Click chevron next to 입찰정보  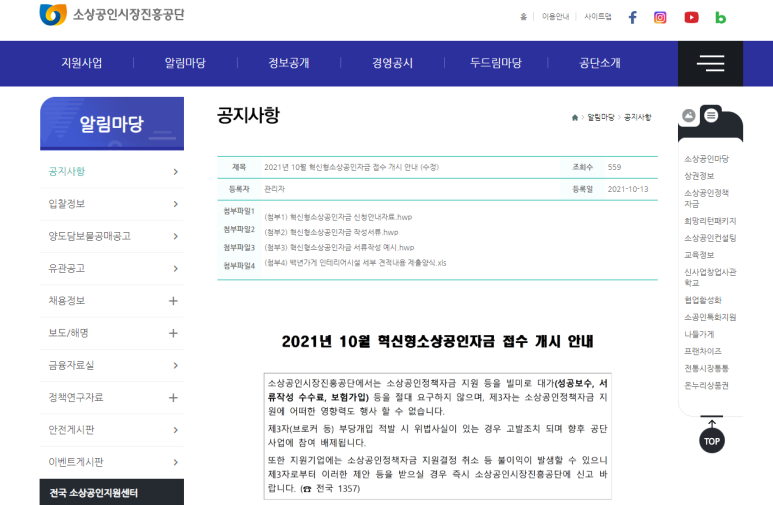176,204
